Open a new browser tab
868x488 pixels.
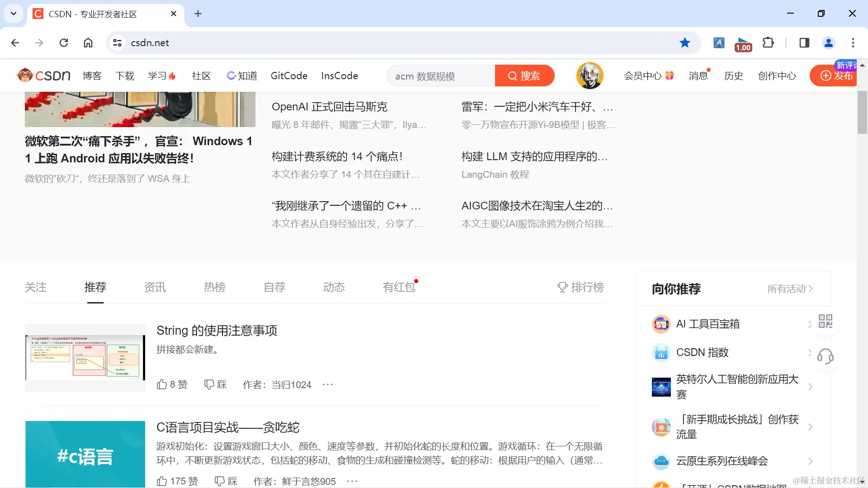pyautogui.click(x=198, y=14)
